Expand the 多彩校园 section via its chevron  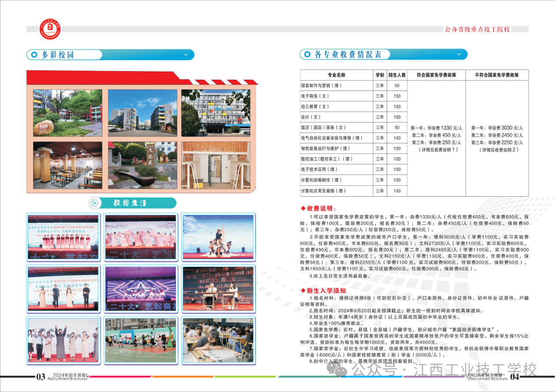186,55
